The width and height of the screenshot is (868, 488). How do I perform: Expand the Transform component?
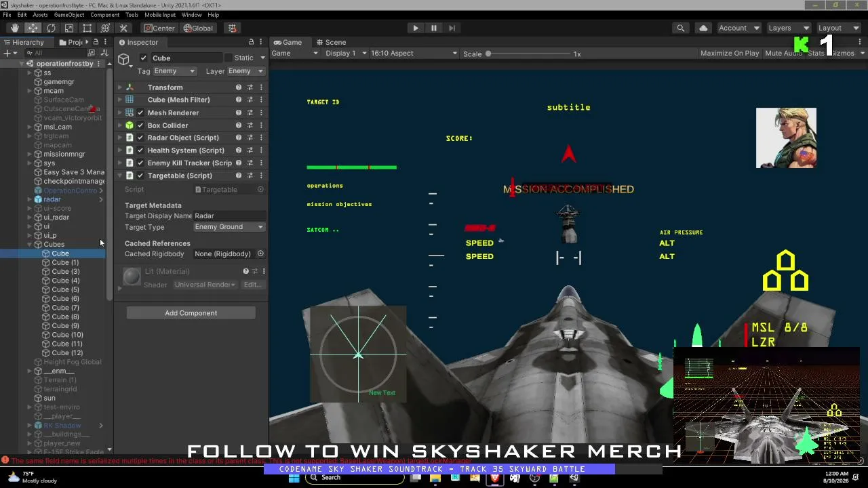(x=120, y=87)
